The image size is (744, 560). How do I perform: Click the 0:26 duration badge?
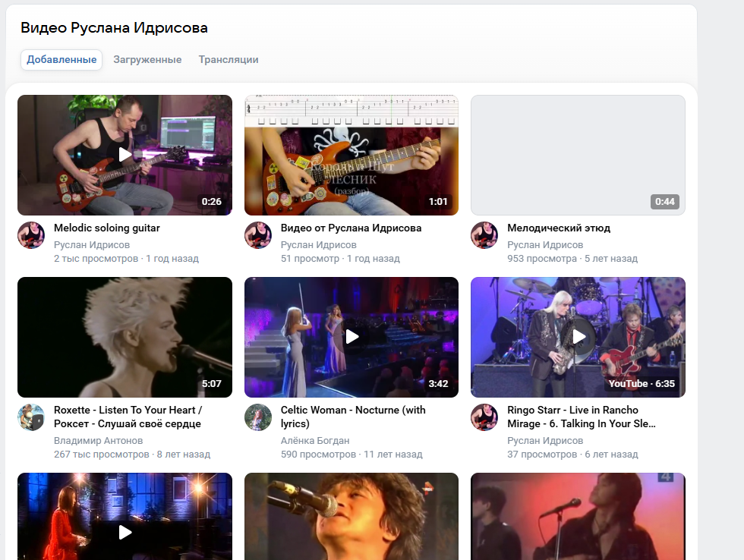[212, 202]
